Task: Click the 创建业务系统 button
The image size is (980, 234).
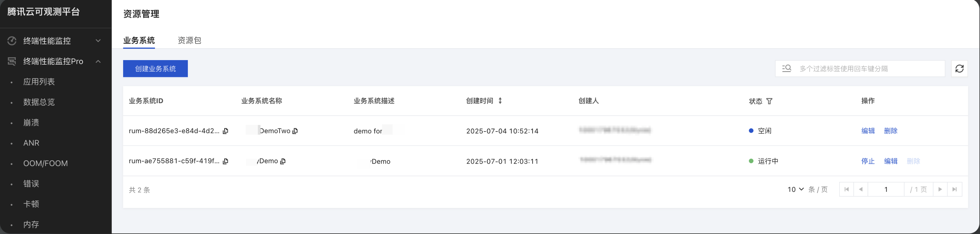Action: pos(155,69)
